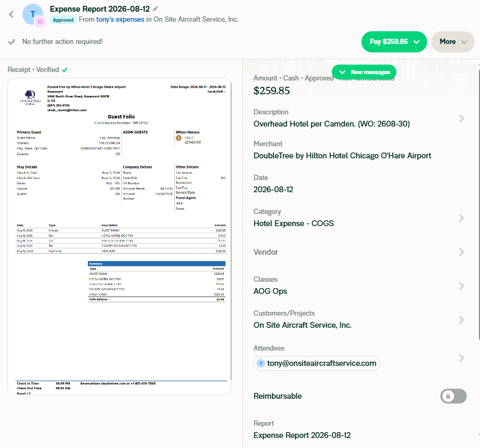Click the Expense Report 2026-08-12 header title
The height and width of the screenshot is (448, 480).
[100, 9]
